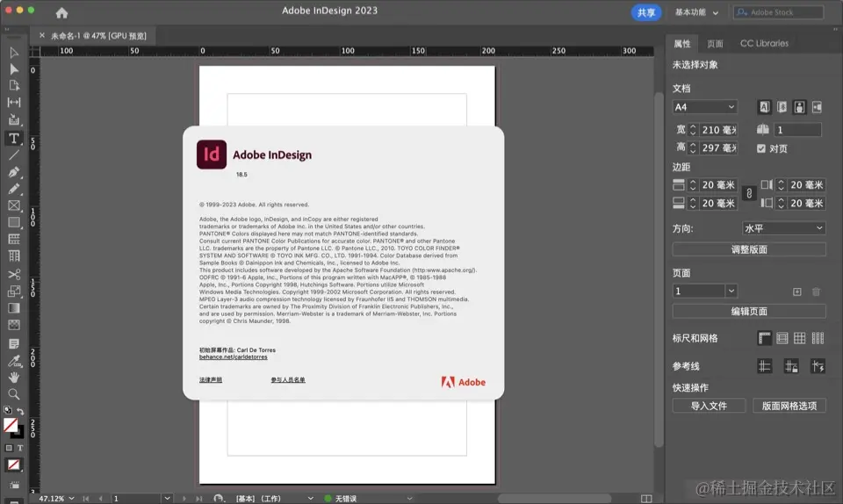The height and width of the screenshot is (504, 843).
Task: Toggle document grid icon in 标尺和网格
Action: pos(799,338)
